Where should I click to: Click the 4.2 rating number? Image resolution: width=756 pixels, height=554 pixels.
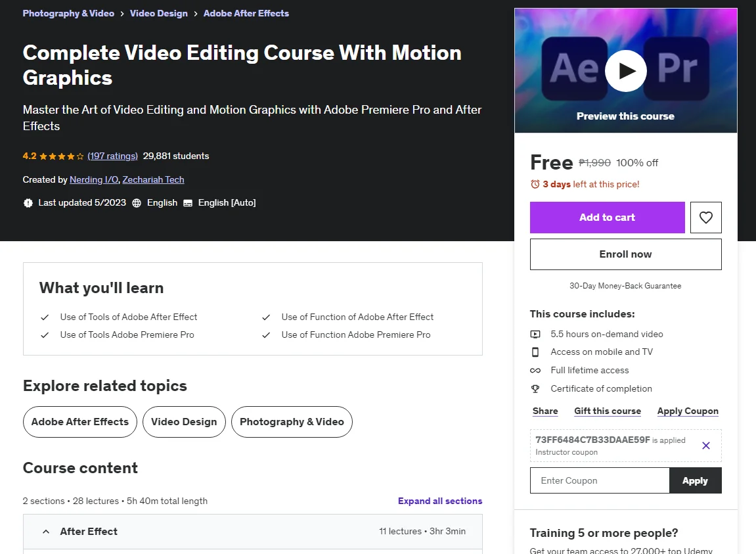click(30, 156)
